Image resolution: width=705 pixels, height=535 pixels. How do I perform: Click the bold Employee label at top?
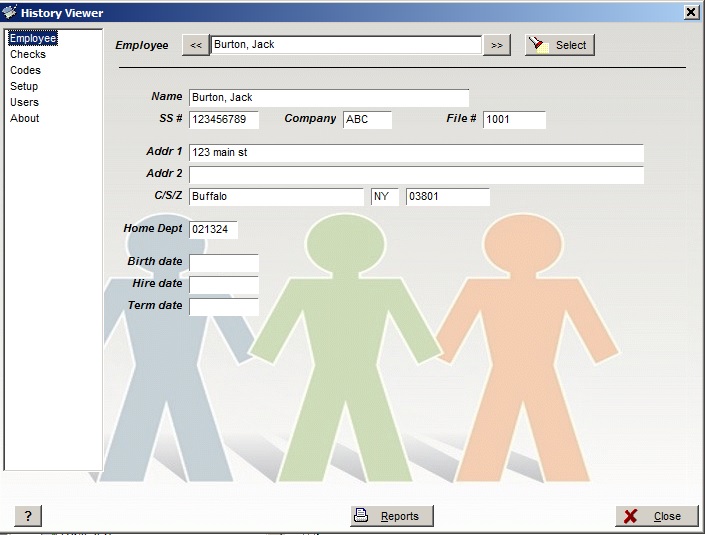pos(142,45)
